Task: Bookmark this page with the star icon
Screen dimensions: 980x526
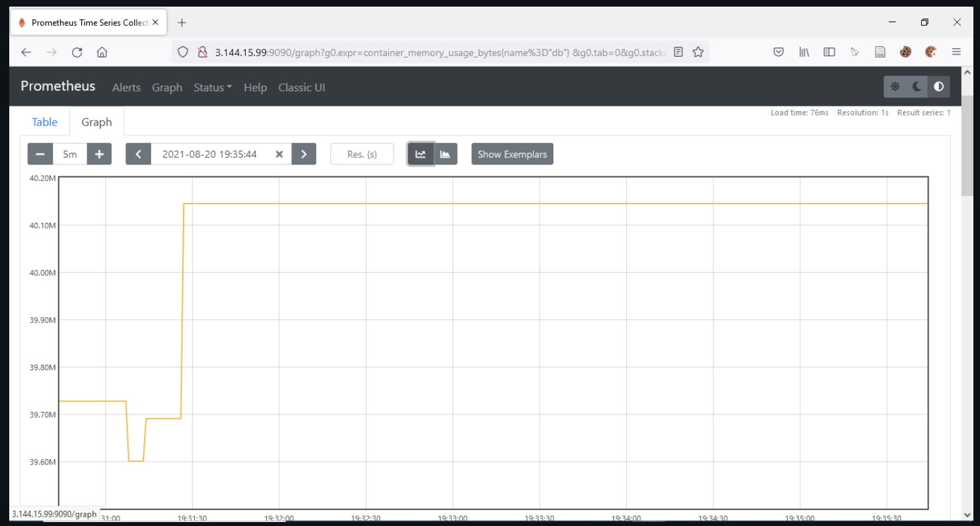Action: pos(698,52)
